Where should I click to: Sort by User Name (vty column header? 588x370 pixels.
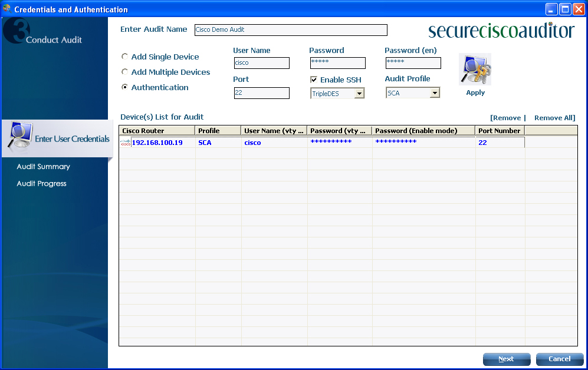click(x=274, y=131)
